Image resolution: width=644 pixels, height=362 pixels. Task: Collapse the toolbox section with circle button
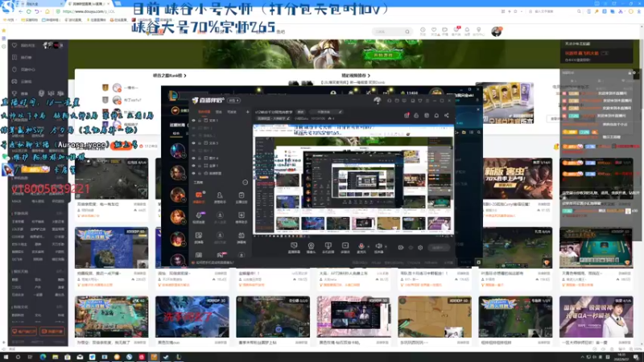246,183
